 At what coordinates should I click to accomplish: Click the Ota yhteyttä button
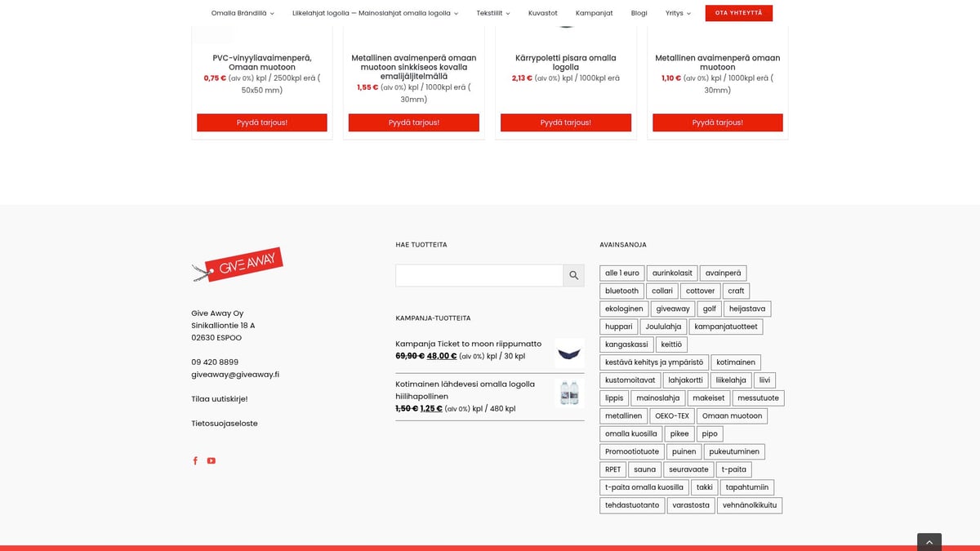(x=739, y=13)
